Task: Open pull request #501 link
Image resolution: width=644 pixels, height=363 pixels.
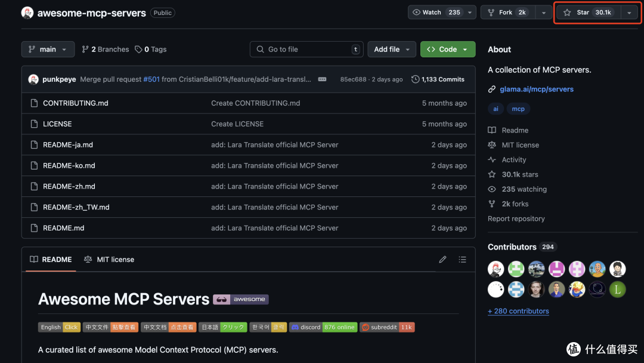Action: [151, 79]
